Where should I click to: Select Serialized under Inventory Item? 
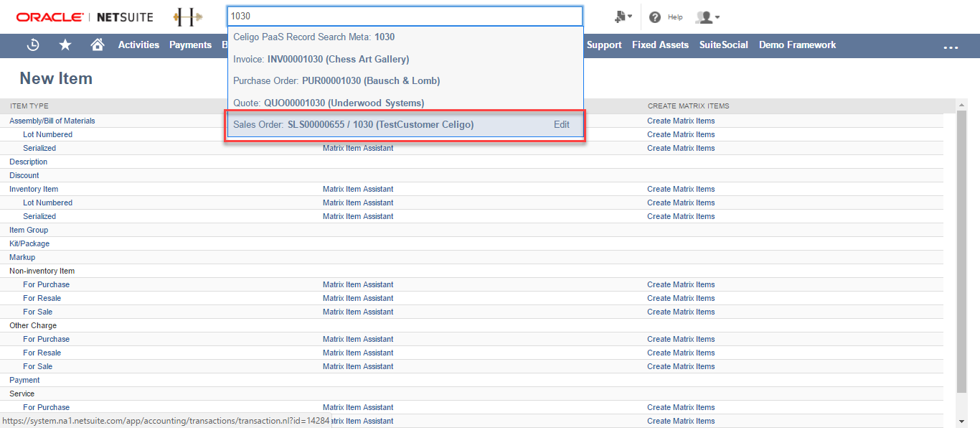pos(39,216)
